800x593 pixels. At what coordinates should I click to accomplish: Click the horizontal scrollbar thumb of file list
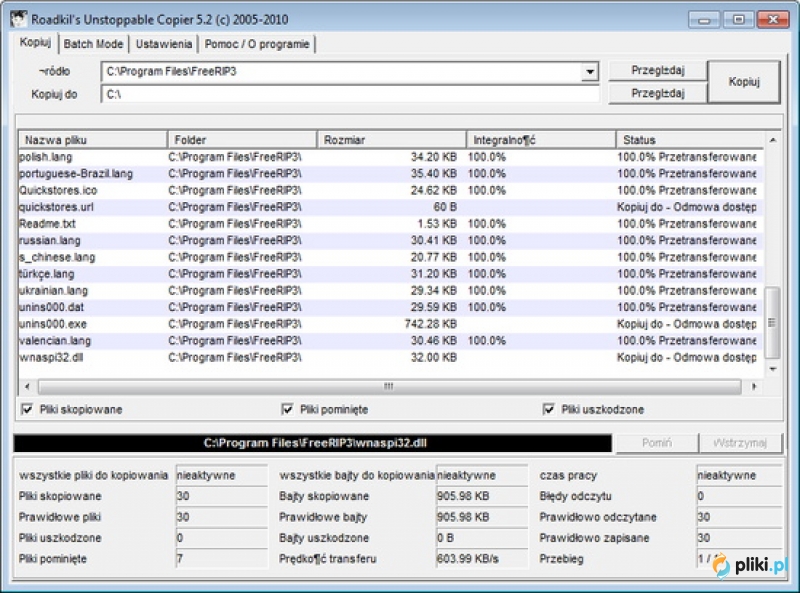tap(389, 386)
